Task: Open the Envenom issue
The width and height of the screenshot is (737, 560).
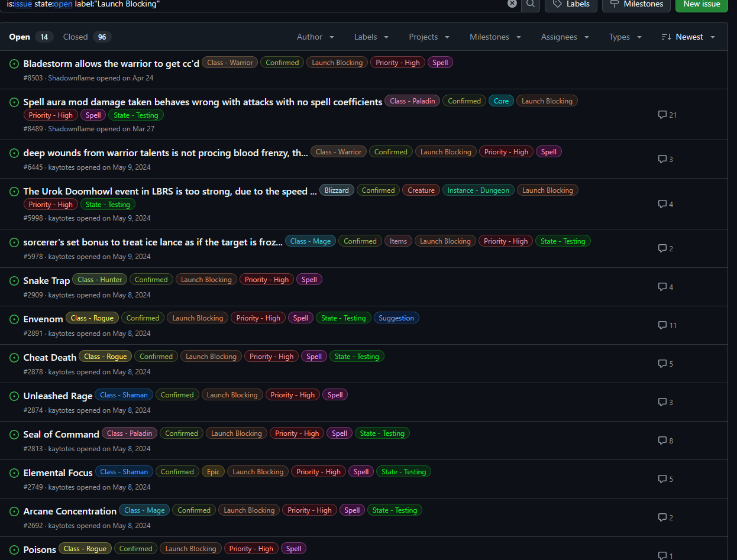Action: point(43,319)
